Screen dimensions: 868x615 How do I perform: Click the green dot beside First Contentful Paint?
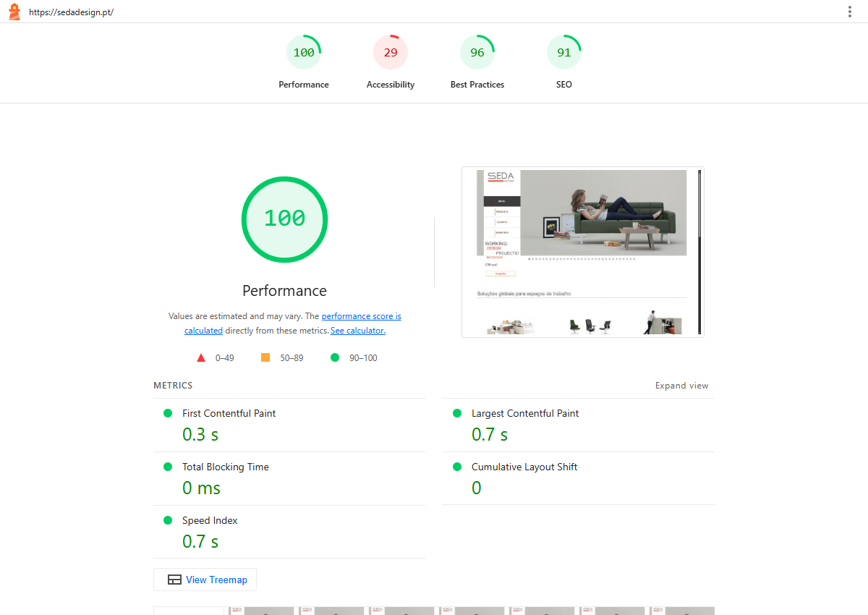pyautogui.click(x=168, y=413)
